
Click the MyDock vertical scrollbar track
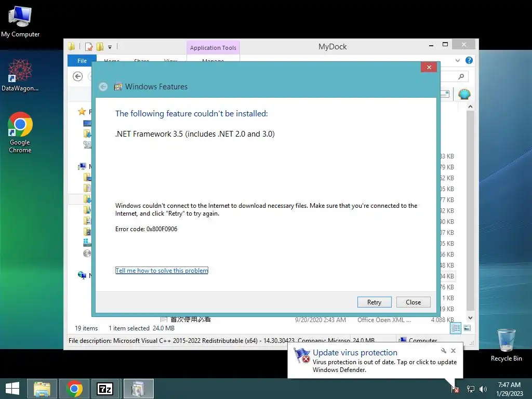click(x=470, y=210)
